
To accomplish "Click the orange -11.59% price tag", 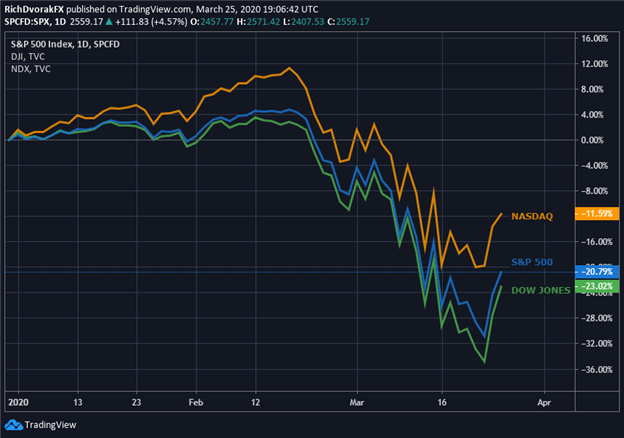I will 597,214.
